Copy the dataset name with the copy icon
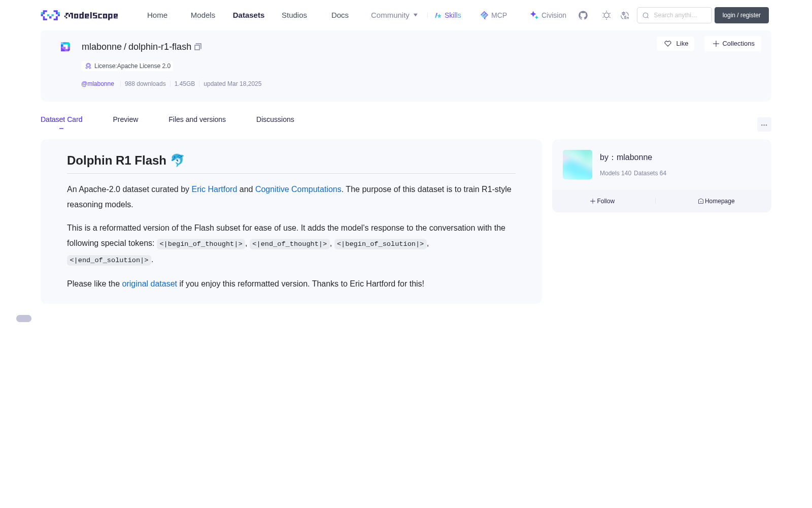Screen dimensions: 812x508 [198, 47]
